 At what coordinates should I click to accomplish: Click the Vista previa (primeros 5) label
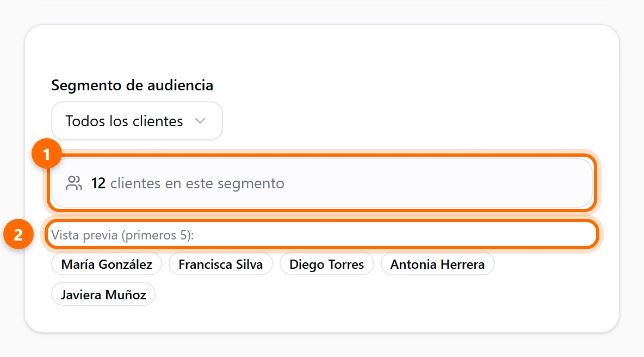[122, 235]
